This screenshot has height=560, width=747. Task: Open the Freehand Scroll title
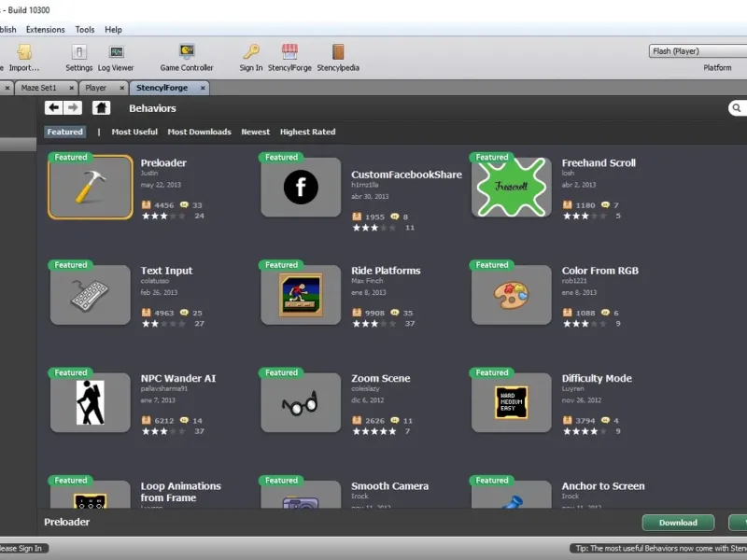click(x=599, y=162)
